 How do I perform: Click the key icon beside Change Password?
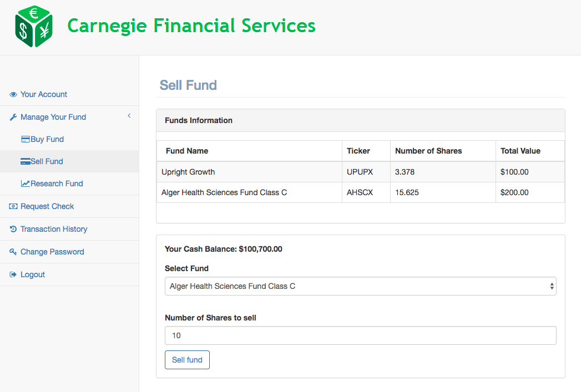(13, 252)
